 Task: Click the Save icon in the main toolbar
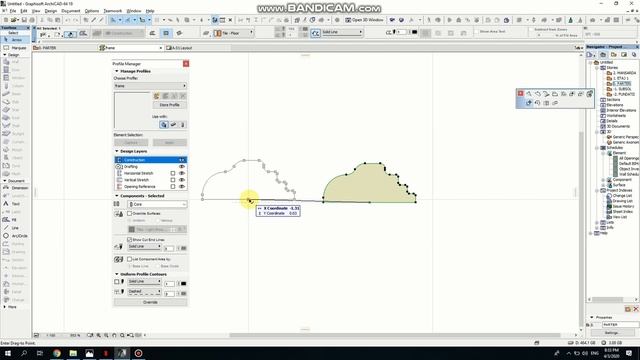click(24, 20)
